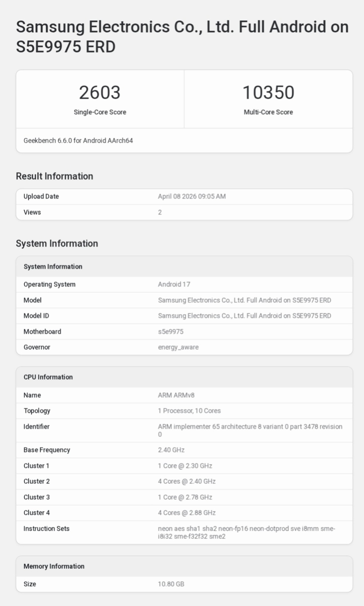Click the System Information table header
This screenshot has width=364, height=606.
click(x=53, y=267)
